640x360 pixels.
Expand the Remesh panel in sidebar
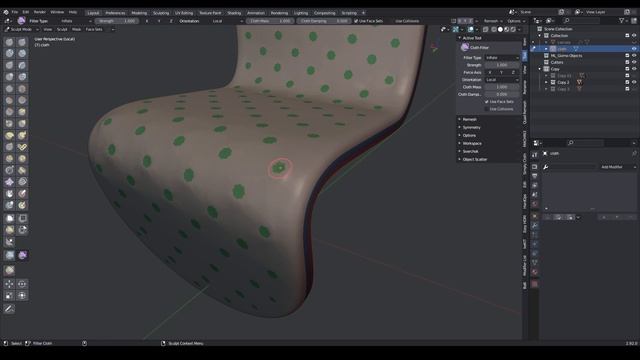469,120
